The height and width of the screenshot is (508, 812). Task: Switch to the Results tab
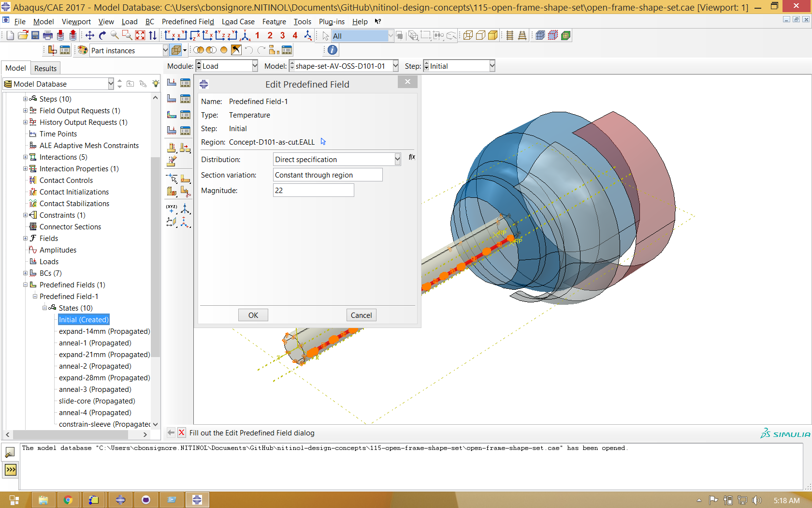point(45,68)
